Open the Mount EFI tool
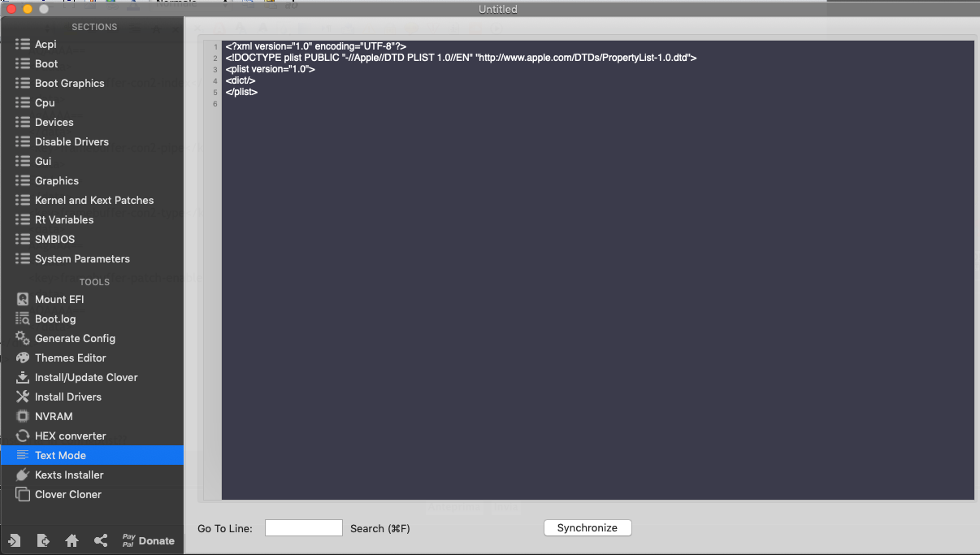 (92, 299)
